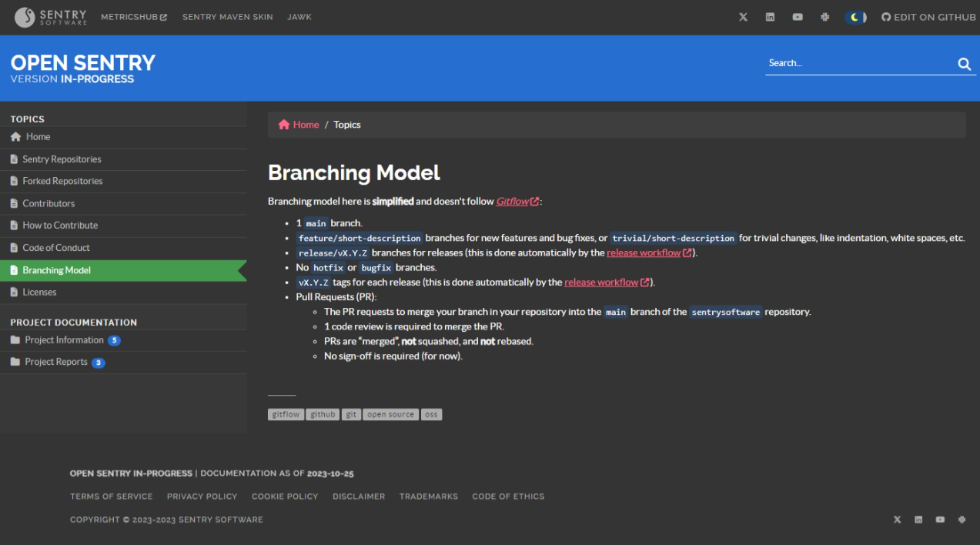Click the footer Slack icon
The image size is (980, 545).
[962, 520]
